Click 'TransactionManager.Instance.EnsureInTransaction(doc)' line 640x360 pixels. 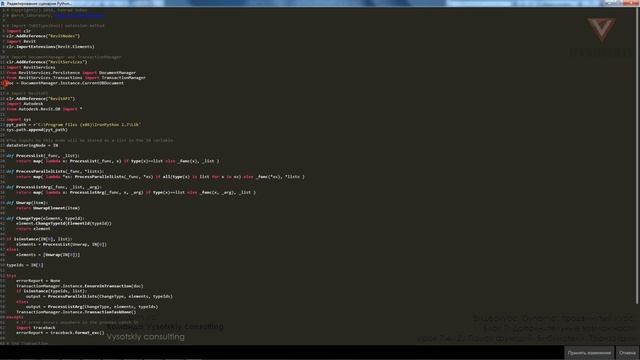click(80, 286)
